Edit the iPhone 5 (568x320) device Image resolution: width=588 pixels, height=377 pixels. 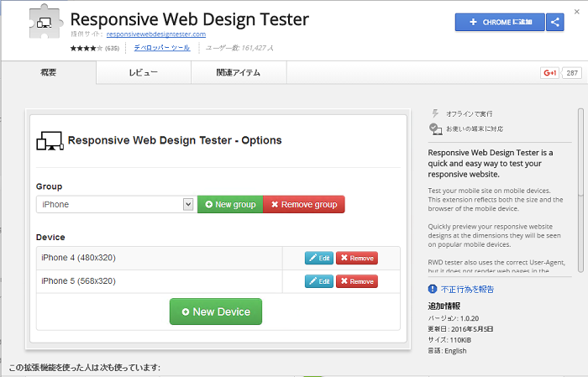(319, 281)
